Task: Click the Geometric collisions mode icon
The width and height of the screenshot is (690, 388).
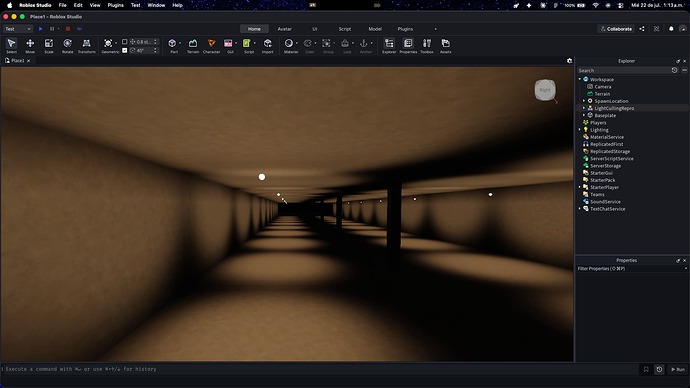Action: click(x=108, y=43)
